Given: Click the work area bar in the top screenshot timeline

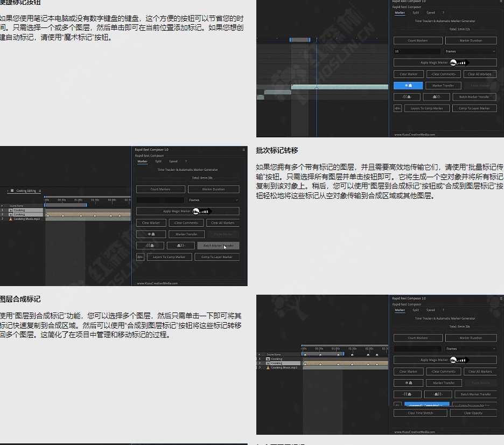Looking at the screenshot, I should click(299, 40).
